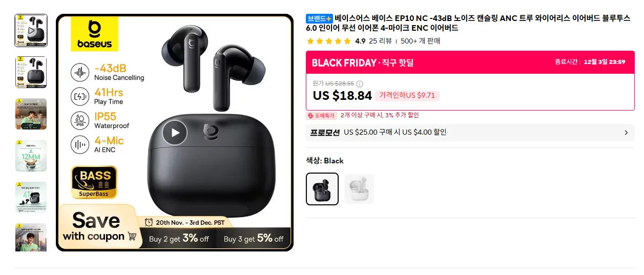Open the 25 reviews link
Viewport: 644px width, 275px height.
380,41
